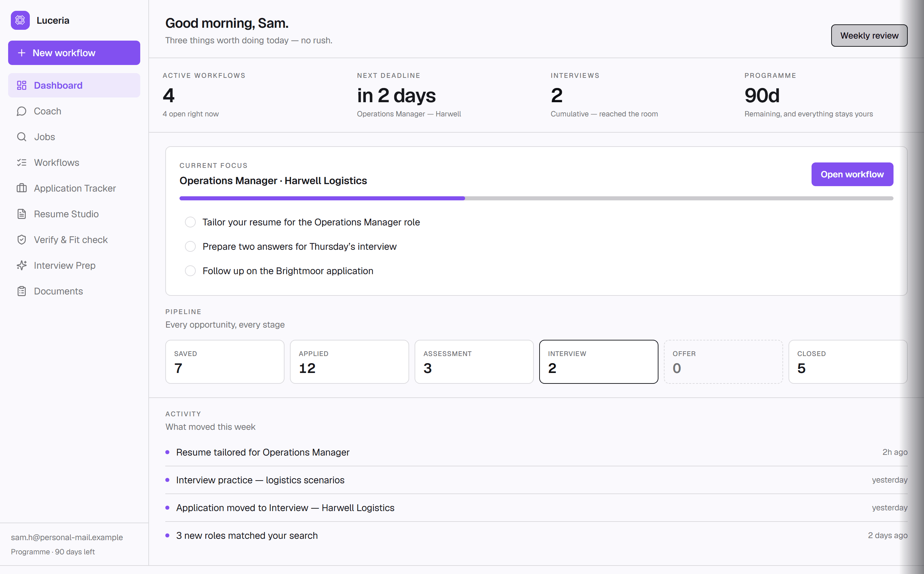
Task: Go to the Coach section
Action: pos(74,111)
